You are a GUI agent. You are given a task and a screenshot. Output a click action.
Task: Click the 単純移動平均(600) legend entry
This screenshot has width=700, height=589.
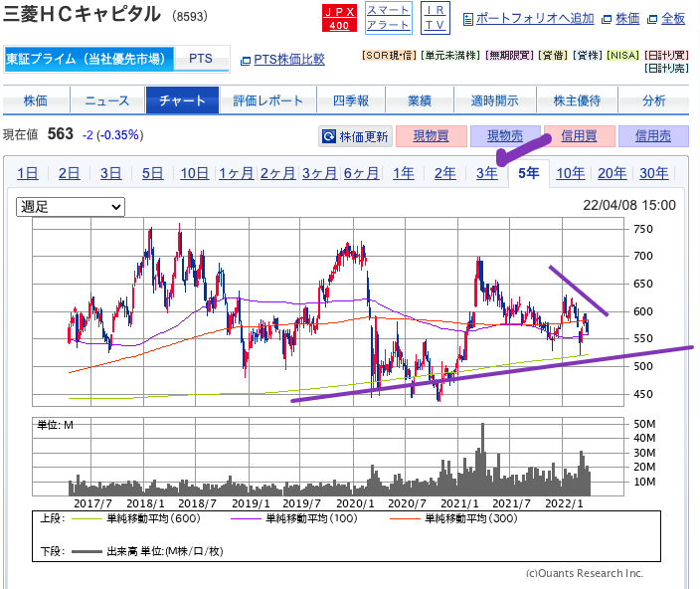pyautogui.click(x=136, y=518)
